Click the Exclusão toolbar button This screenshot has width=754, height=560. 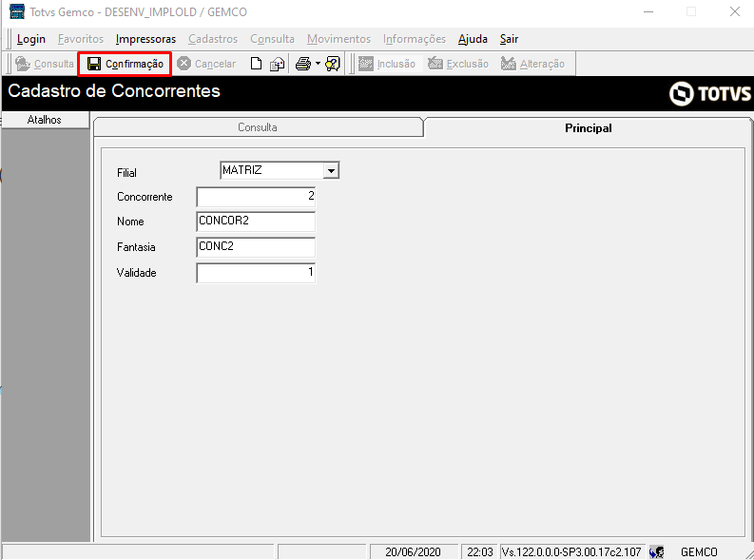coord(458,64)
